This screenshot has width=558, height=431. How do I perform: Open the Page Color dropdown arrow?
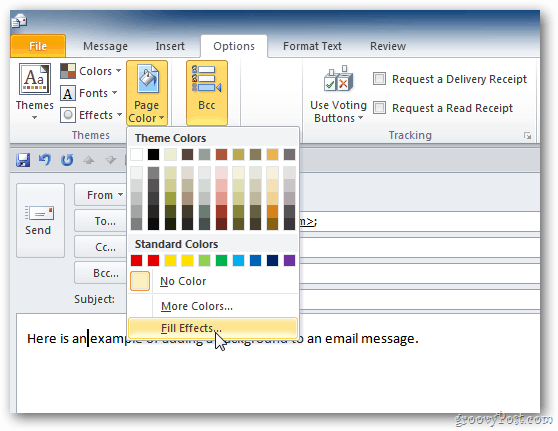pos(162,118)
